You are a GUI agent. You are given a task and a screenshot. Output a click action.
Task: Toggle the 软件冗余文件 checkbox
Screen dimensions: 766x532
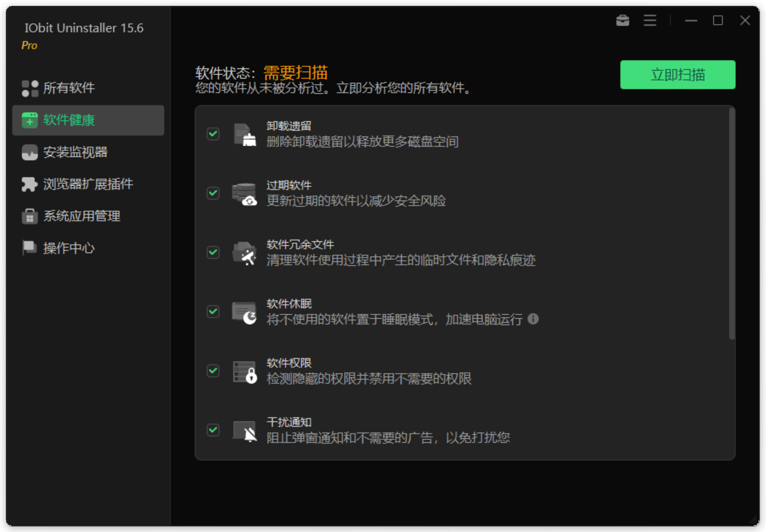tap(213, 252)
